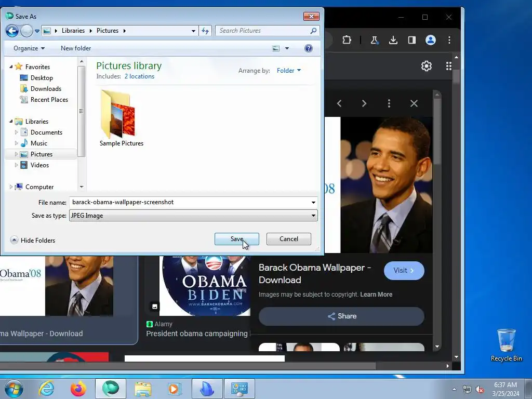
Task: Open the Arrange by Folder dropdown
Action: (x=288, y=70)
